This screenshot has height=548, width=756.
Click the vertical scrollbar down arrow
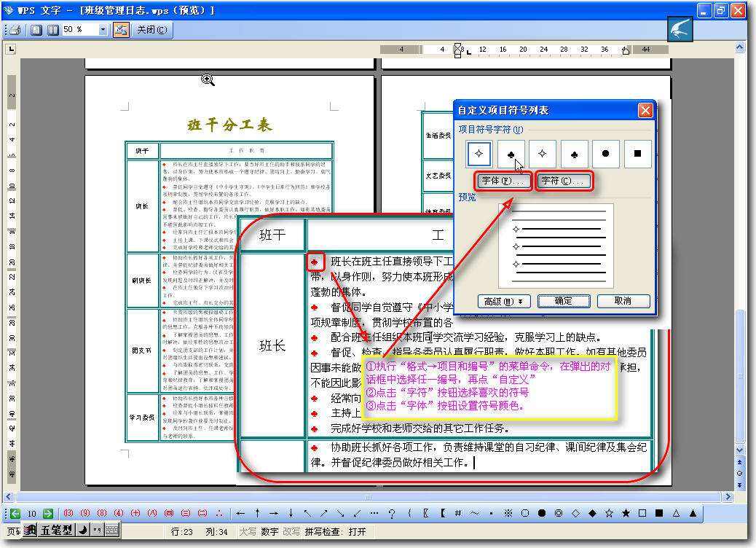(740, 450)
